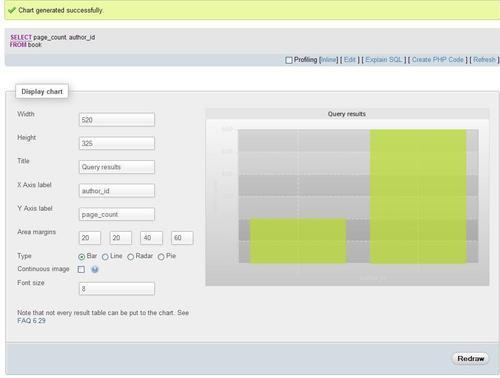Click the Area margins label
500x378 pixels.
click(x=37, y=232)
